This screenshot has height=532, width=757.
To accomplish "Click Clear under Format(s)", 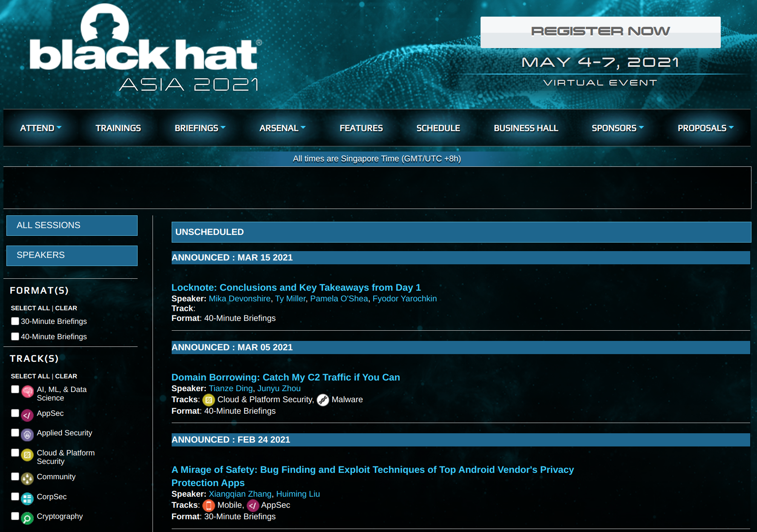I will click(66, 308).
